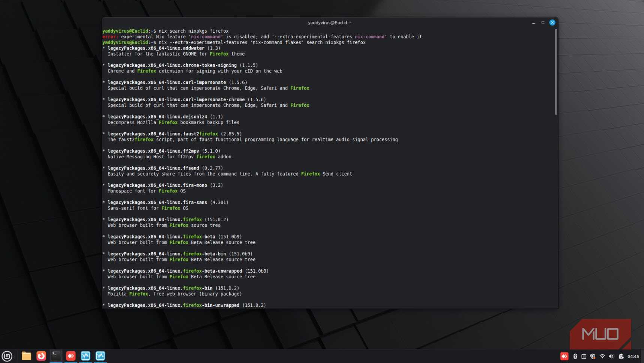This screenshot has height=363, width=644.
Task: Click the 'firefox-bin-unwrapped' package line
Action: pyautogui.click(x=184, y=305)
